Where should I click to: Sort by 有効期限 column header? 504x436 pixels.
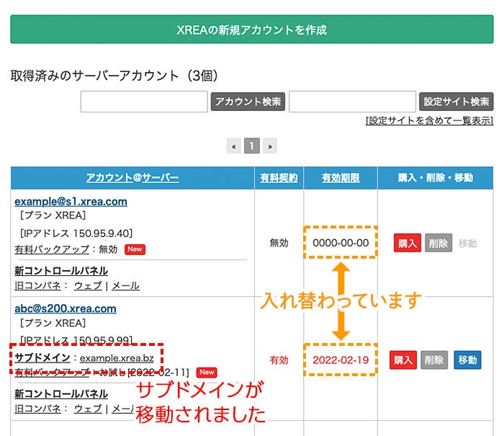point(341,178)
